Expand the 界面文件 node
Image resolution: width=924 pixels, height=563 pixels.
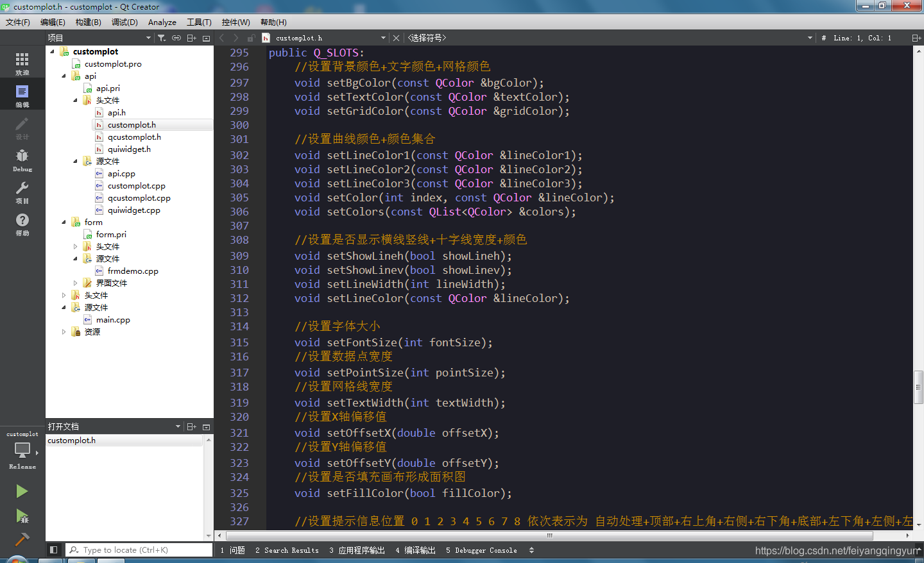point(76,283)
